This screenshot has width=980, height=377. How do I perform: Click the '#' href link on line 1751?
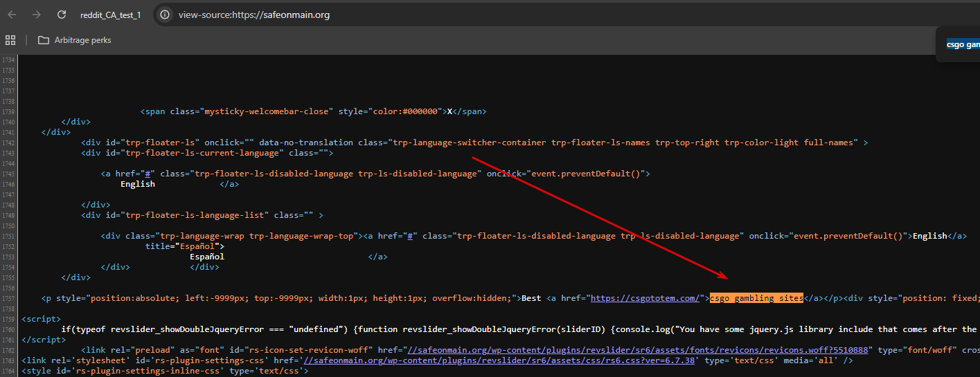(x=410, y=236)
